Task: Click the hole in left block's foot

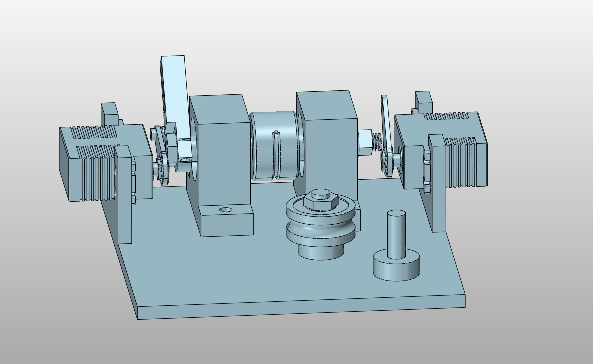Action: click(x=226, y=210)
